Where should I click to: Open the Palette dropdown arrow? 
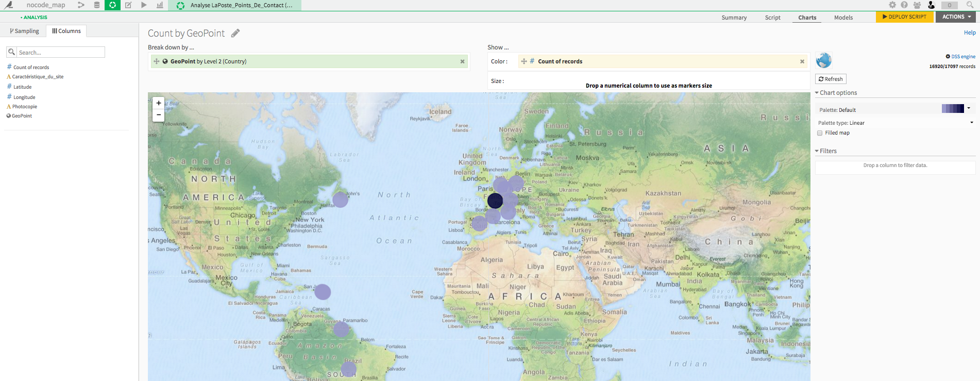[969, 108]
